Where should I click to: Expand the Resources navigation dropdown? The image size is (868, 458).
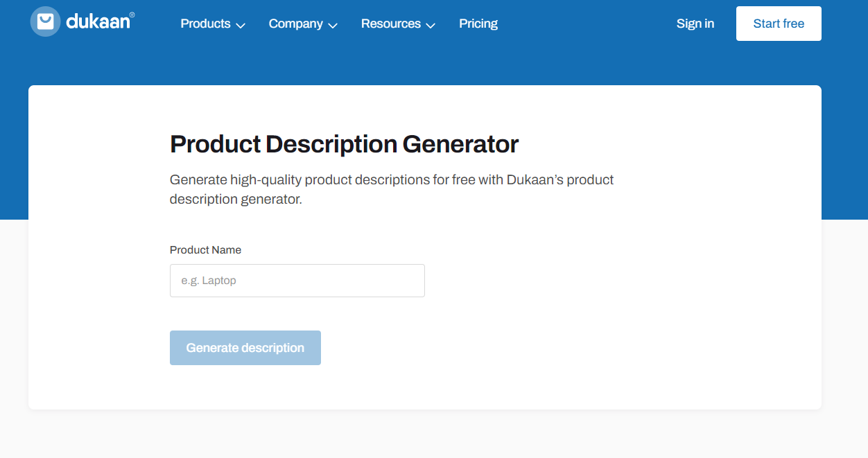pyautogui.click(x=398, y=24)
